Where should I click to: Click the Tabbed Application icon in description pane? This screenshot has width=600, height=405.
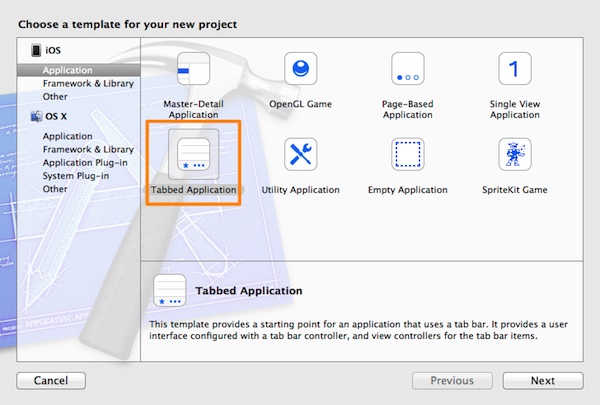click(x=168, y=291)
